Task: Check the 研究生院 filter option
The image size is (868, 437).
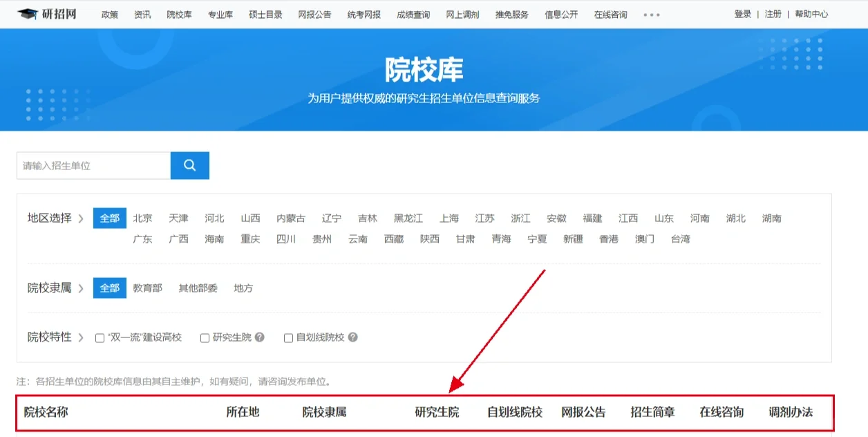Action: tap(205, 337)
